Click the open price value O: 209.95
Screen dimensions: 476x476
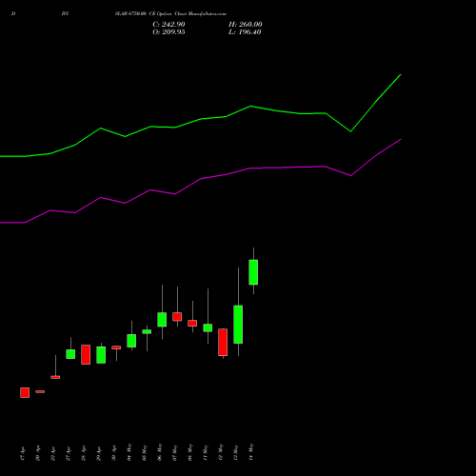click(x=169, y=32)
